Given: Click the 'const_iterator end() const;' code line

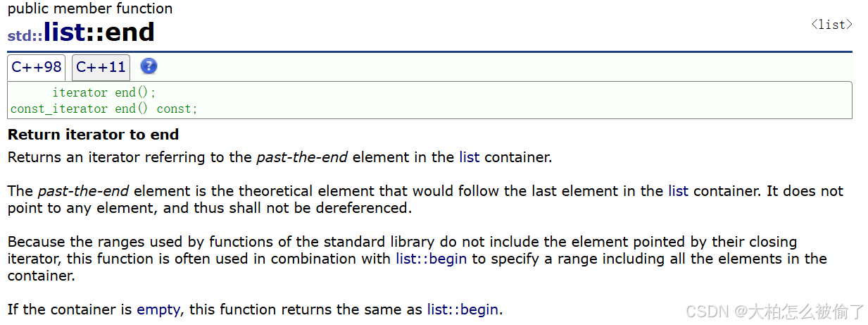Looking at the screenshot, I should click(103, 109).
